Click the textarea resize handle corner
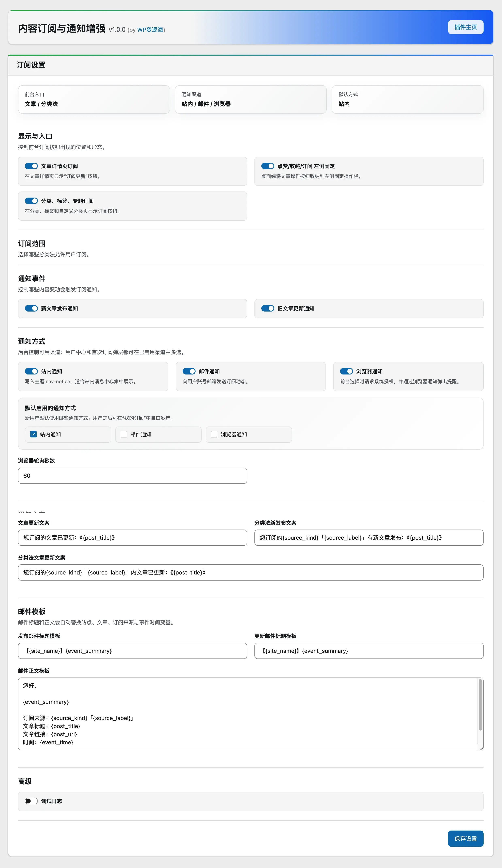This screenshot has height=868, width=502. [x=481, y=748]
